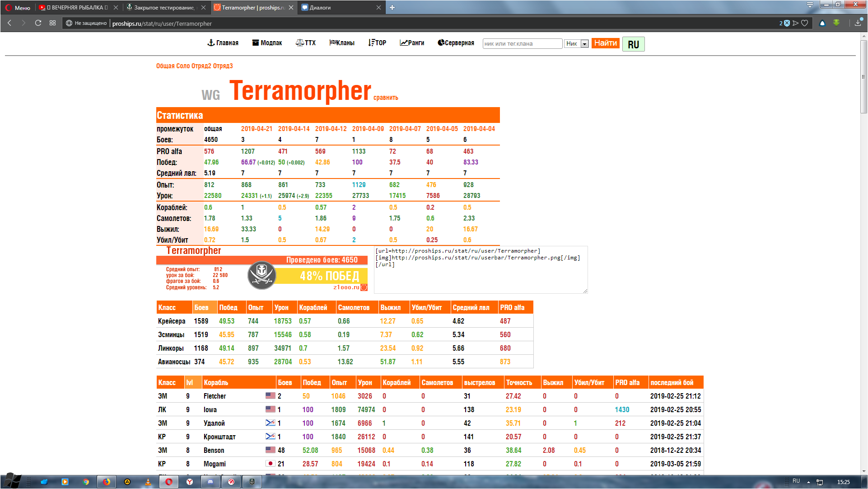The width and height of the screenshot is (868, 489).
Task: Open the Кланы menu item
Action: pos(342,43)
